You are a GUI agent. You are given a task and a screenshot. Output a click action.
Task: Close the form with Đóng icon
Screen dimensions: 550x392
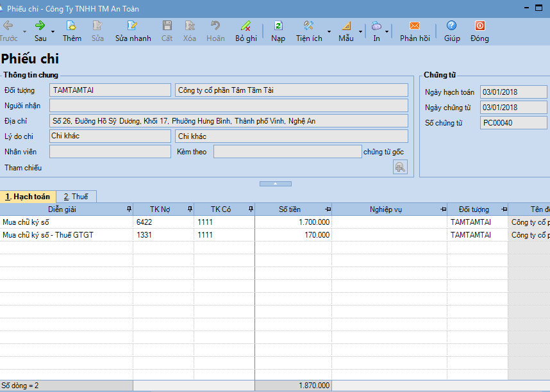click(479, 26)
